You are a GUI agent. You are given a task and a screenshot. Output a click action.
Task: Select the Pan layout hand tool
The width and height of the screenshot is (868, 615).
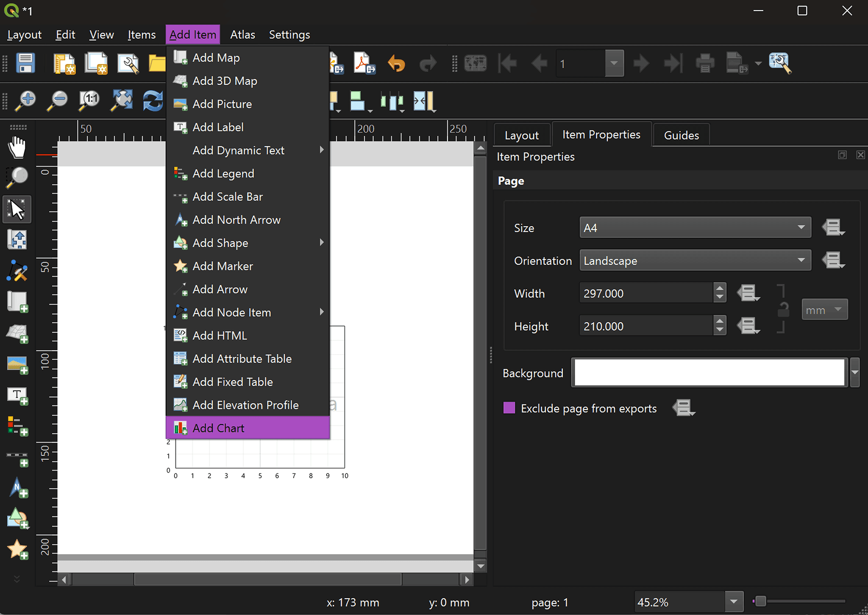point(17,147)
